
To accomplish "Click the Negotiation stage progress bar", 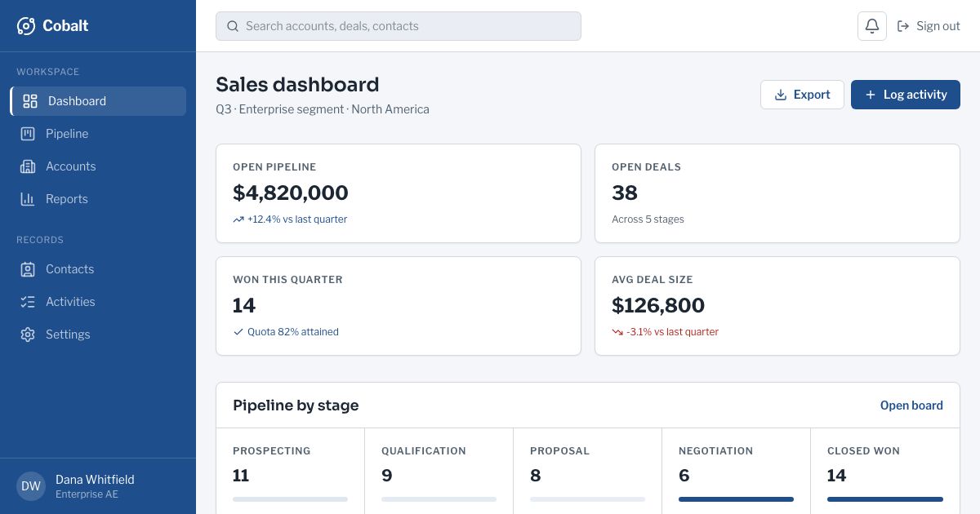I will [736, 499].
